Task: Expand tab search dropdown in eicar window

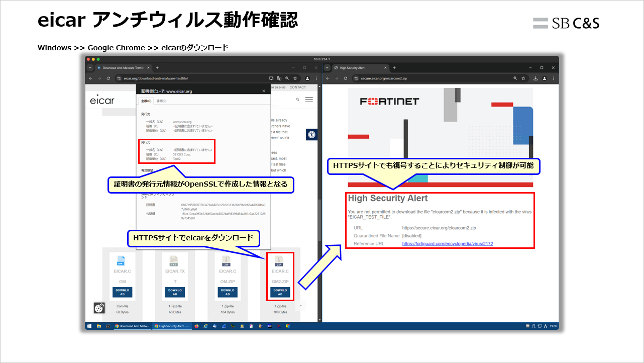Action: click(x=90, y=67)
